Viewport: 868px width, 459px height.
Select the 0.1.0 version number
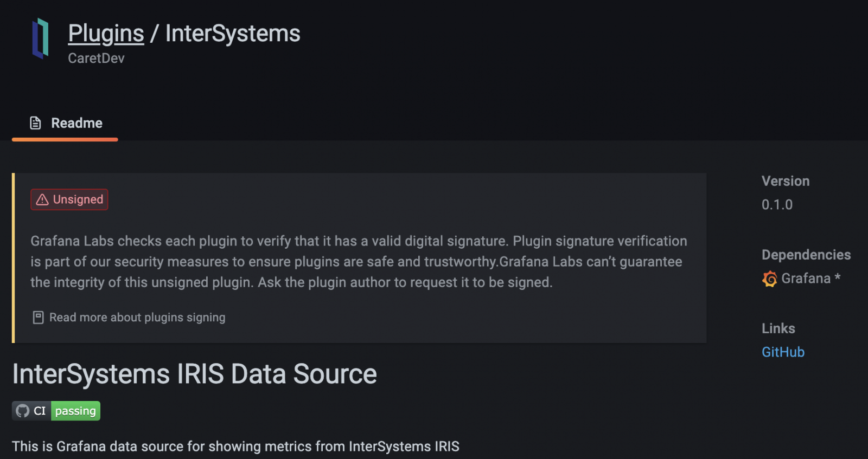click(x=777, y=205)
